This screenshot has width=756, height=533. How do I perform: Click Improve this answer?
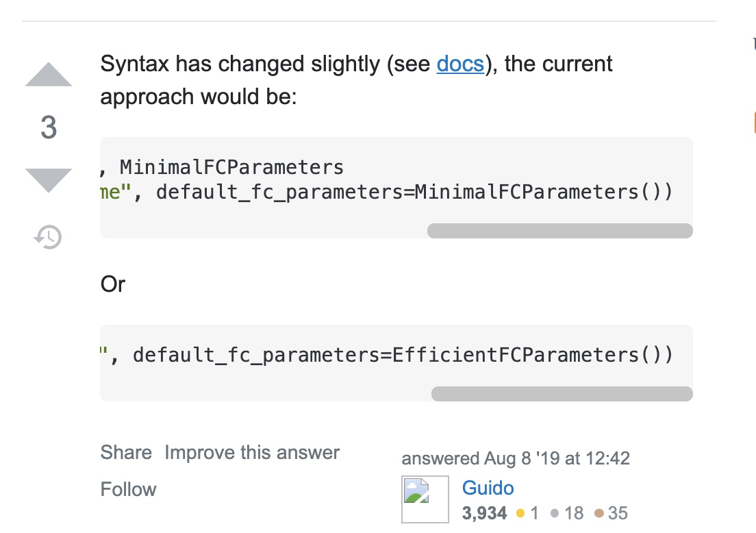coord(252,452)
